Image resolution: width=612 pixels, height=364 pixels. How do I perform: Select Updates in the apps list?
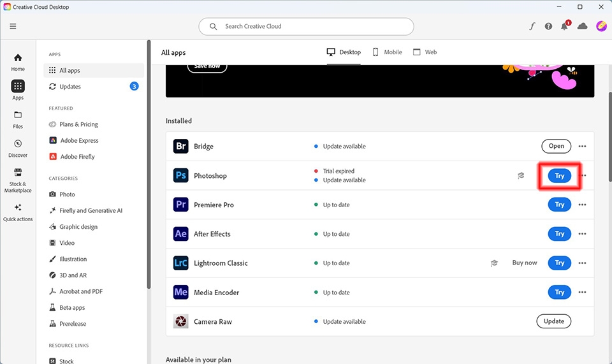pos(94,87)
